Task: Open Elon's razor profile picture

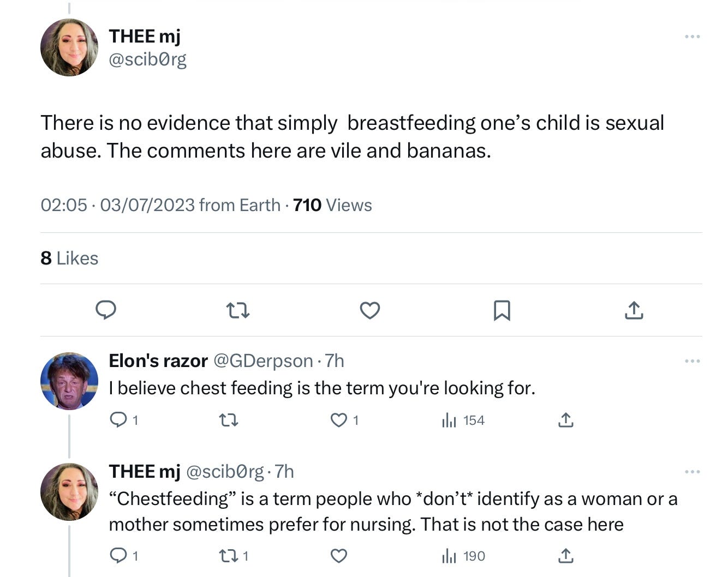Action: pos(69,381)
